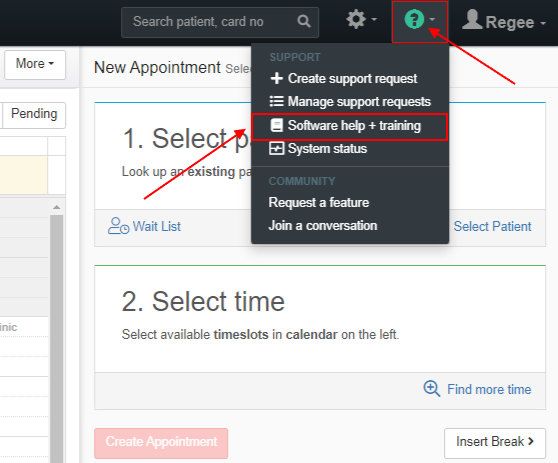Choose Request a feature

tap(319, 202)
